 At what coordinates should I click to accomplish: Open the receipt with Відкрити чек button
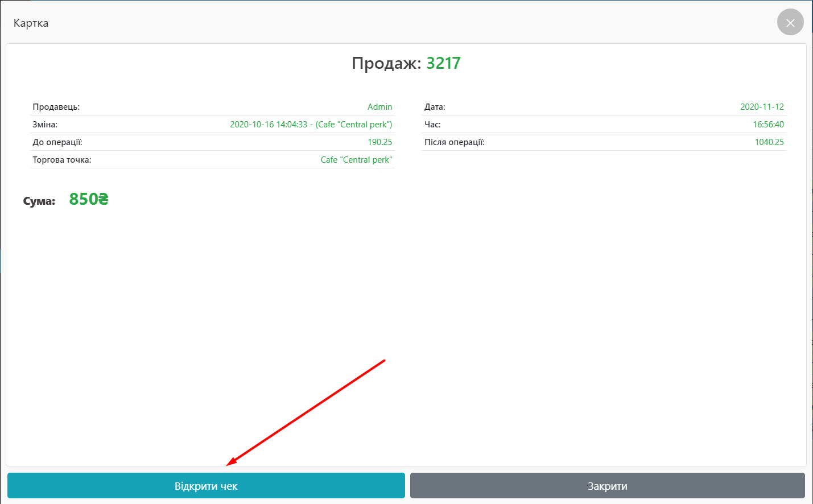tap(206, 486)
